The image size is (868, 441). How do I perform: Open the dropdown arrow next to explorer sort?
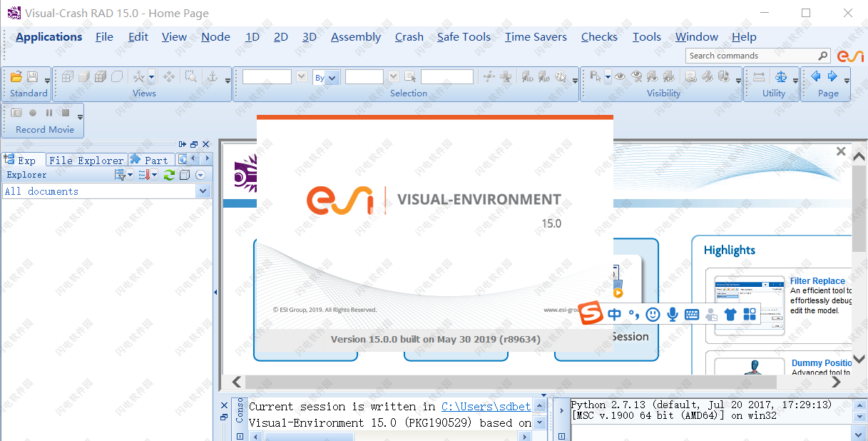coord(155,176)
